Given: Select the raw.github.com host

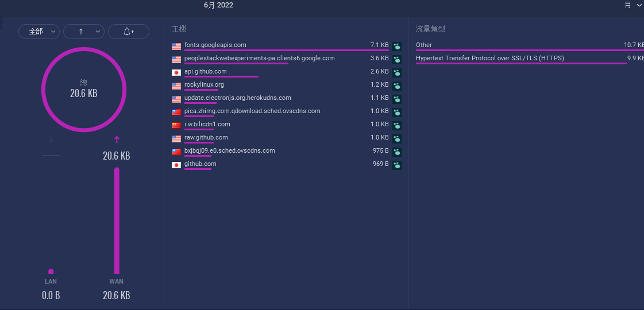Looking at the screenshot, I should click(x=206, y=137).
